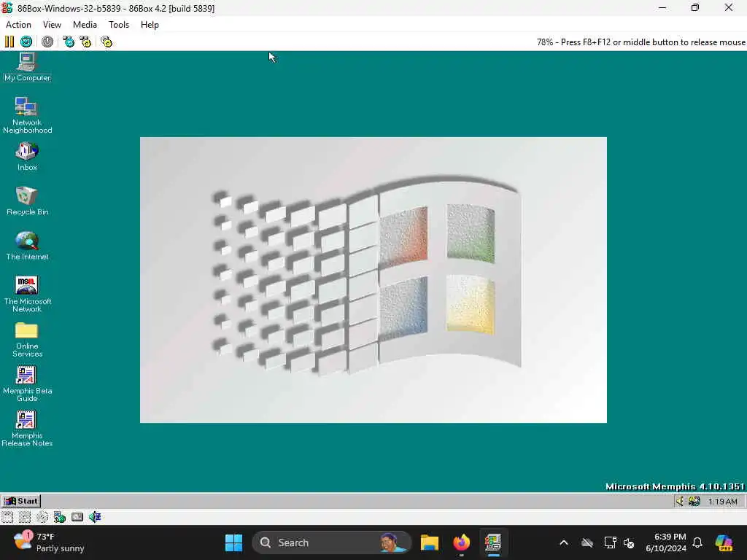This screenshot has width=747, height=560.
Task: Open the Media menu
Action: point(85,25)
